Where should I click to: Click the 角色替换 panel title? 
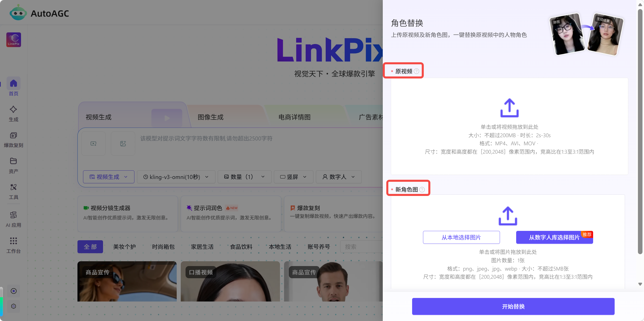[x=407, y=23]
